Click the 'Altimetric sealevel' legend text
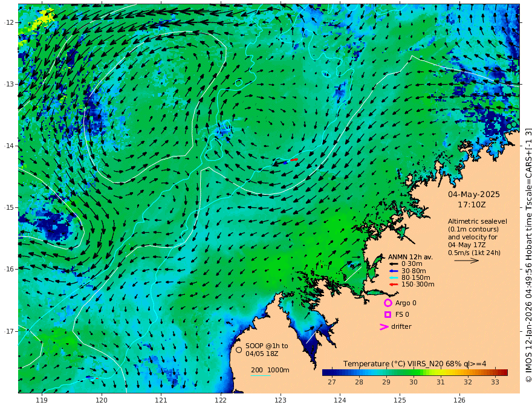The image size is (532, 411). click(x=478, y=221)
